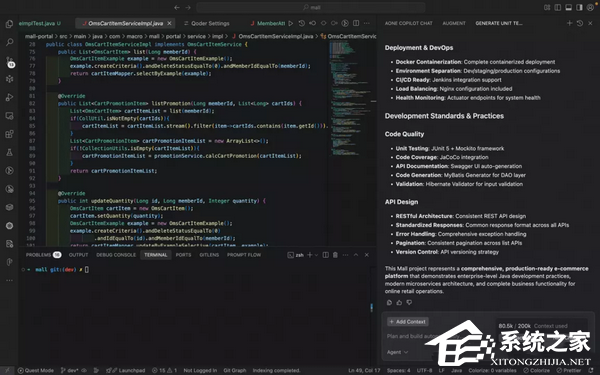Open Git Graph from status bar
This screenshot has width=600, height=375.
click(235, 370)
